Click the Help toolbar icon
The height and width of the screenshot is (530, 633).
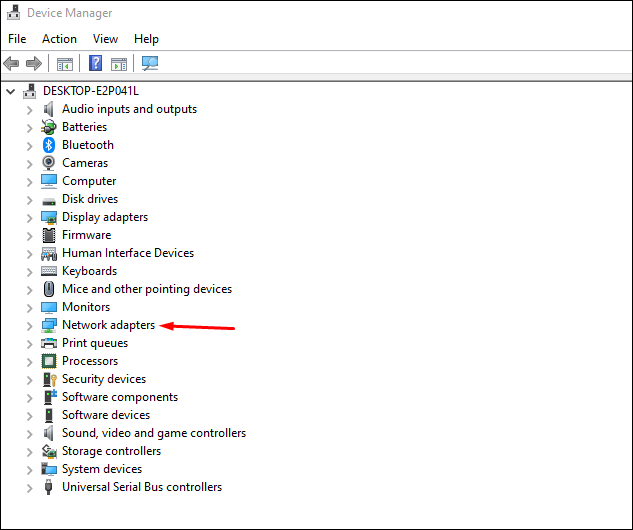coord(95,64)
